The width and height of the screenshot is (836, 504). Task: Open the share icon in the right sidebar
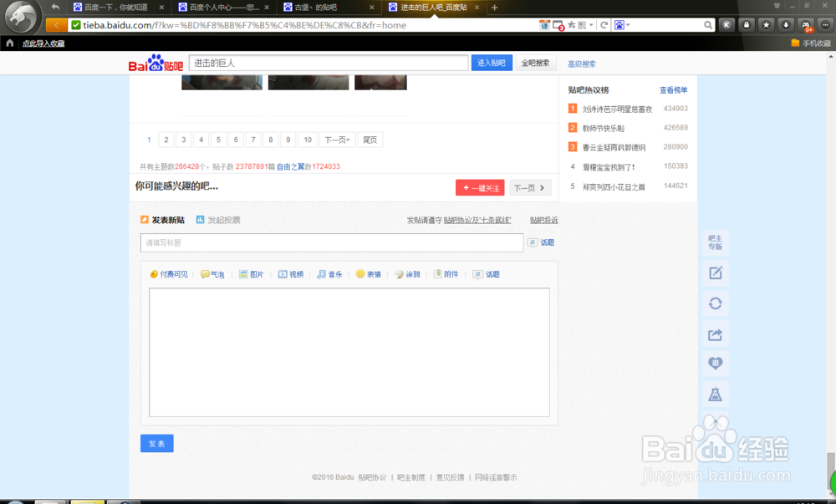(715, 333)
